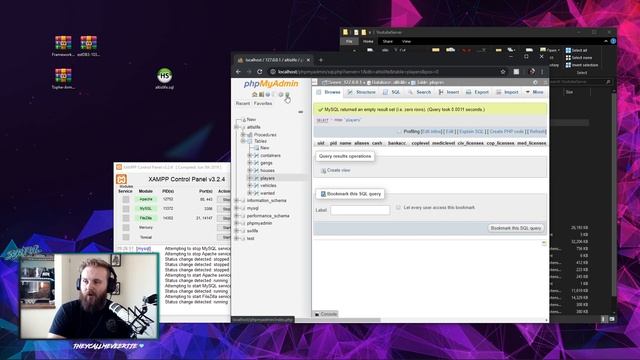Expand the containers table node

(250, 156)
